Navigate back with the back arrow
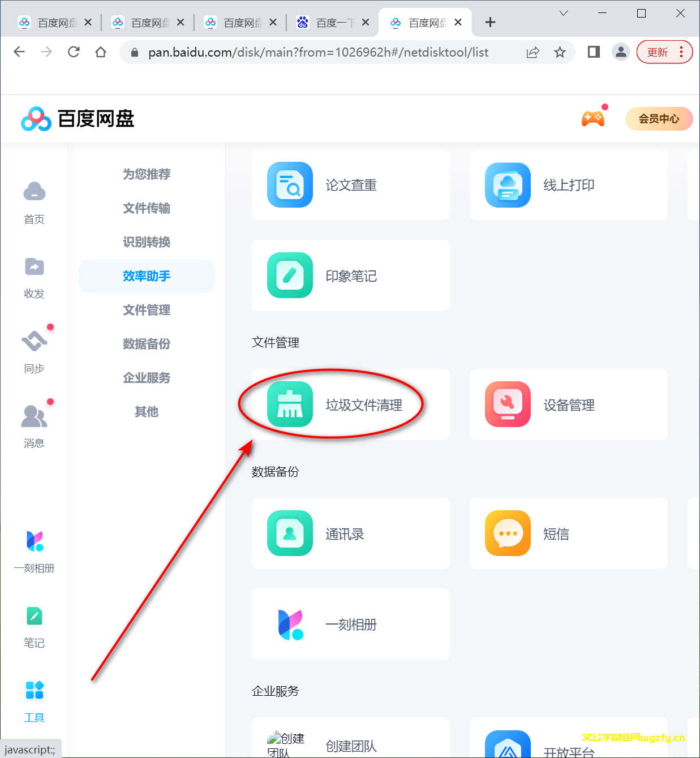 19,52
